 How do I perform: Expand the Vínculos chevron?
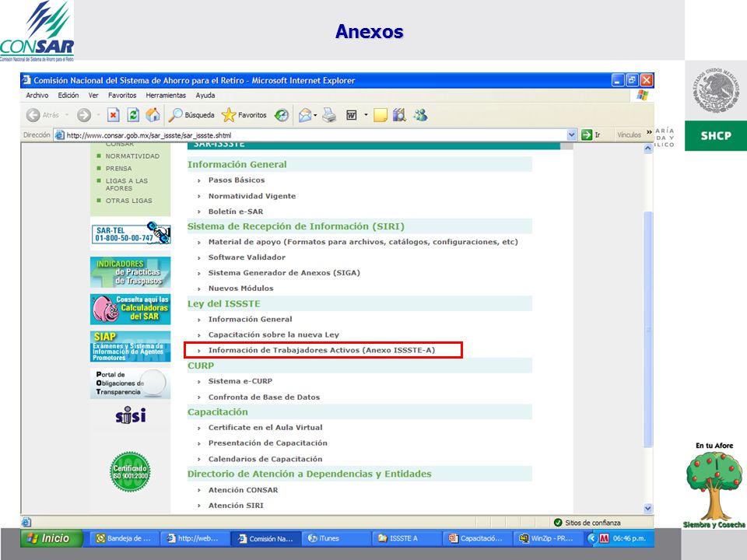click(649, 133)
